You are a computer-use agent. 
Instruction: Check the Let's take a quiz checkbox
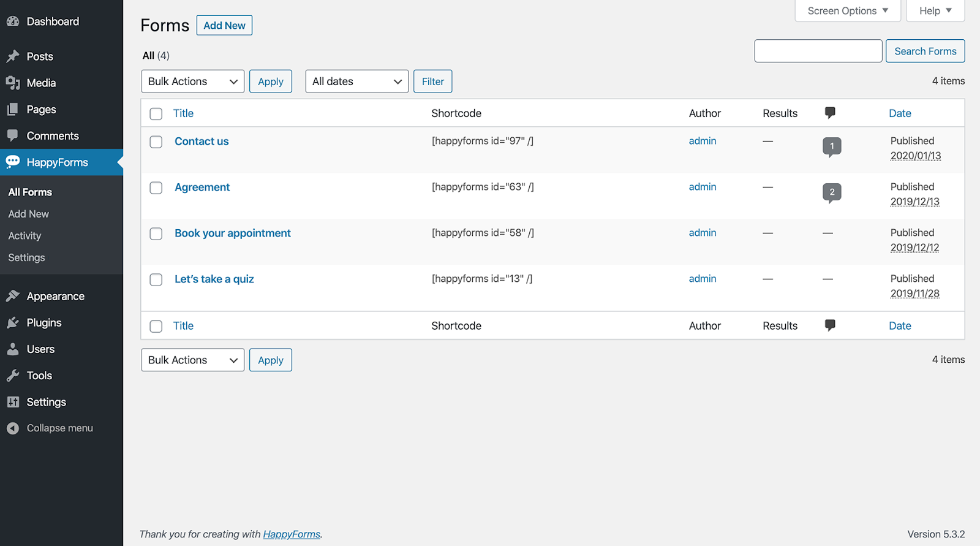point(156,279)
